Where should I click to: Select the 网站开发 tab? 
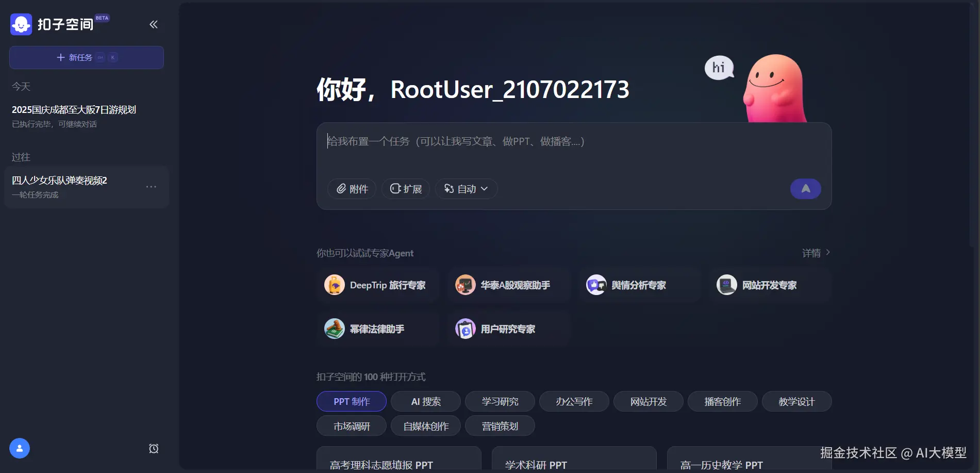click(649, 401)
